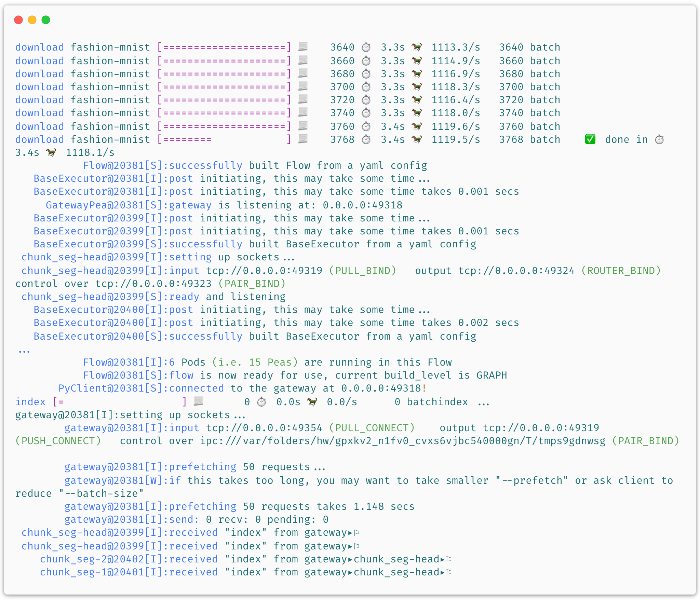Click the horse icon next to 1118.1/s
700x600 pixels.
coord(51,152)
